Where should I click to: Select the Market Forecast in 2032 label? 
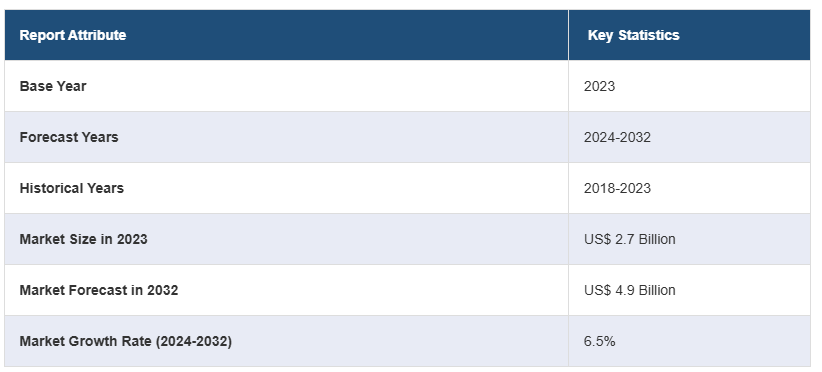click(99, 290)
